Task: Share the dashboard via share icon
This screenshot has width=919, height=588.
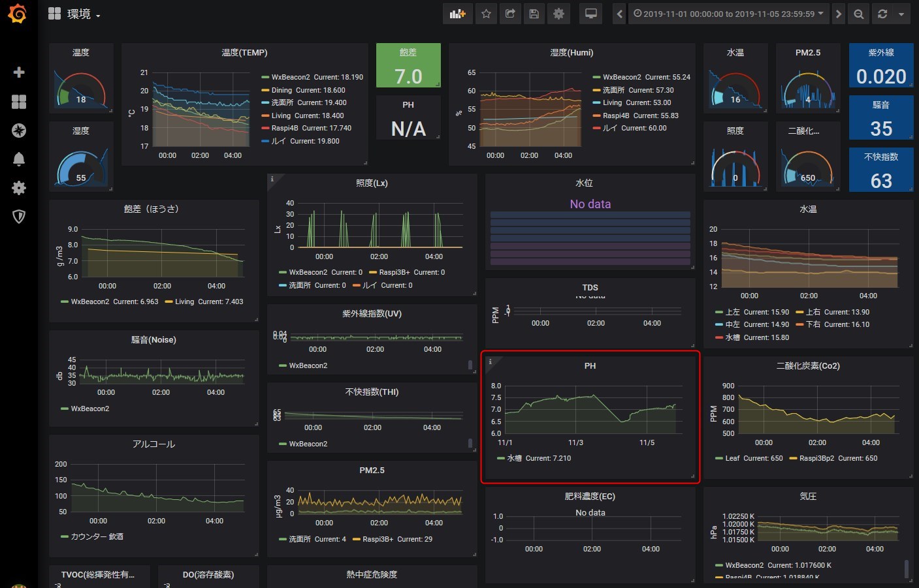Action: pyautogui.click(x=510, y=14)
